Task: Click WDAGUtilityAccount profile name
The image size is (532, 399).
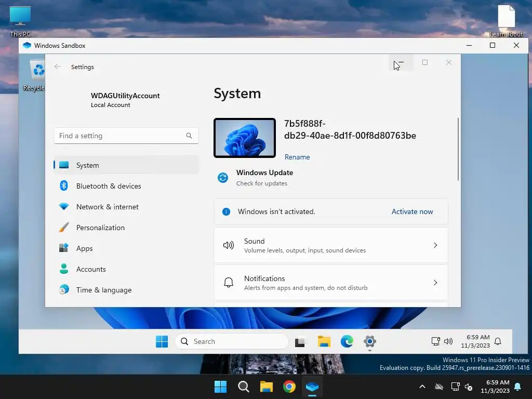Action: 125,96
